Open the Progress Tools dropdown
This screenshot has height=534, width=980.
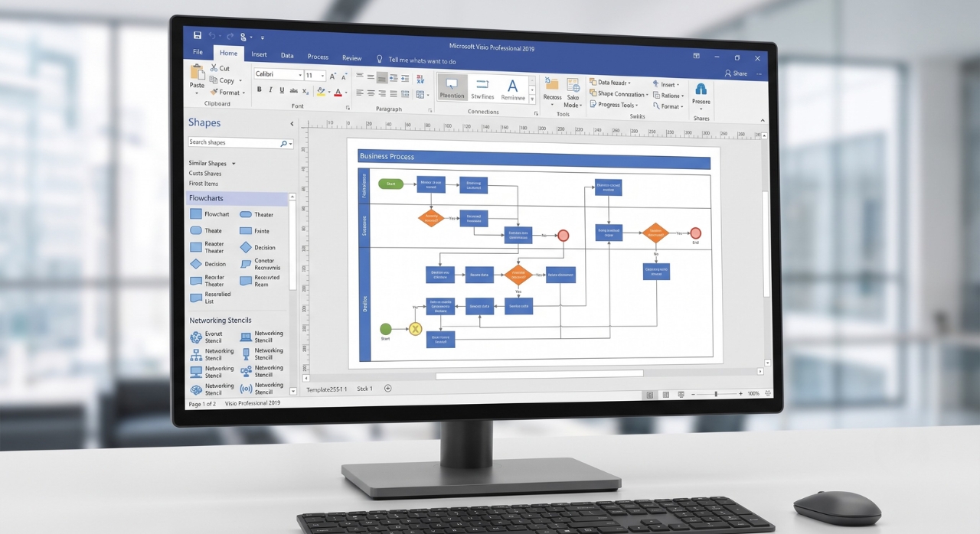coord(614,106)
